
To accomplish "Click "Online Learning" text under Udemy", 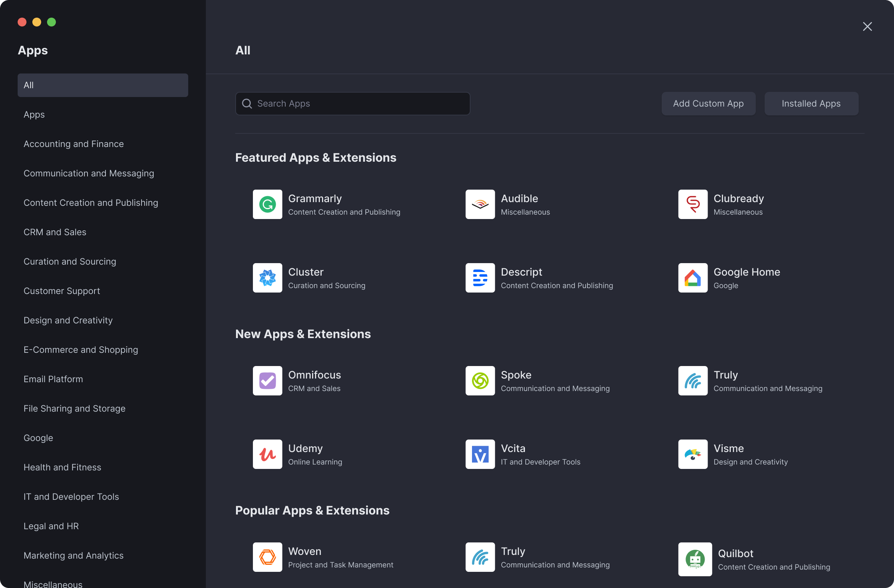I will 315,462.
